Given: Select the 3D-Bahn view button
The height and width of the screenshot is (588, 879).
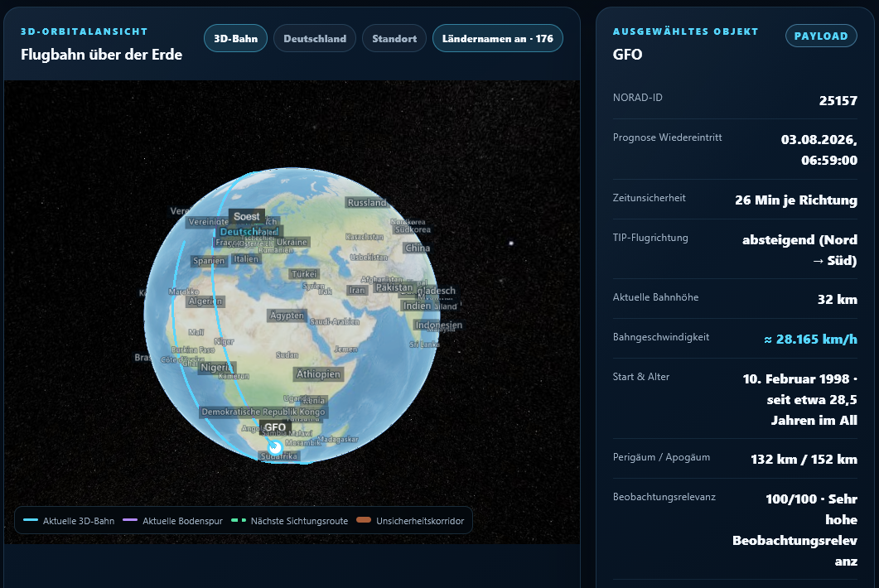Looking at the screenshot, I should point(235,39).
